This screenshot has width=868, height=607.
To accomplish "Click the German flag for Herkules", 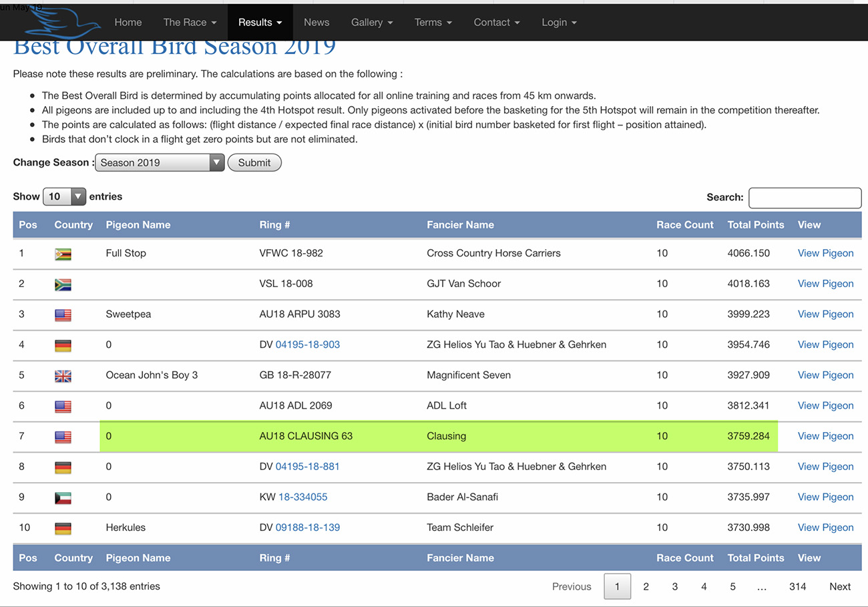I will [63, 528].
